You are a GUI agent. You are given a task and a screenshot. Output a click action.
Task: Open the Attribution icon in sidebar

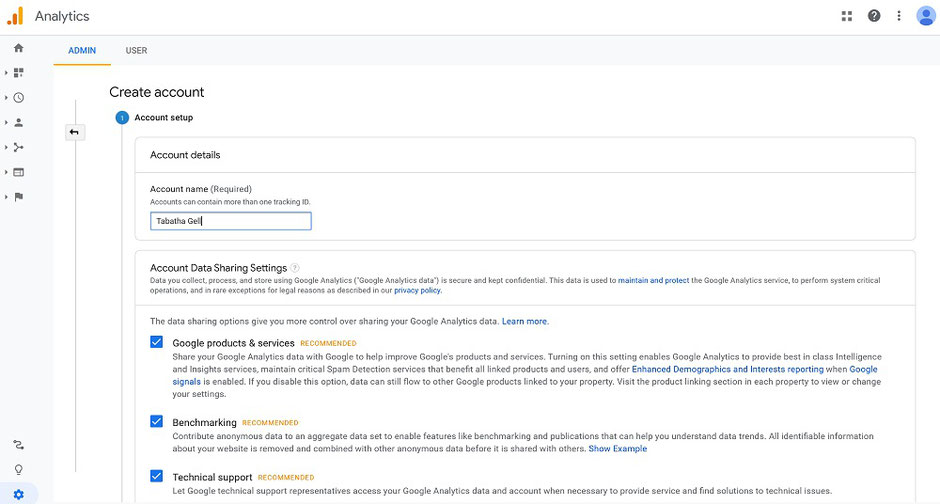19,445
